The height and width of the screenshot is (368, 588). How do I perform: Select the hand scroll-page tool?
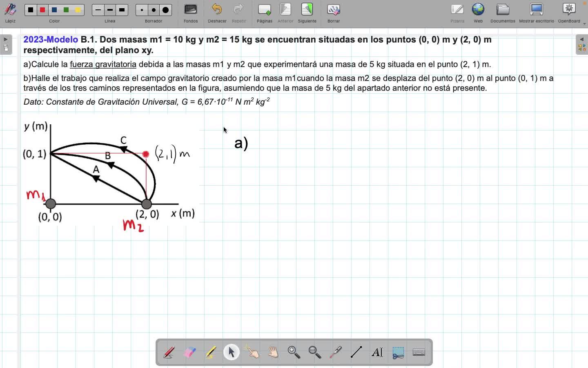point(273,352)
